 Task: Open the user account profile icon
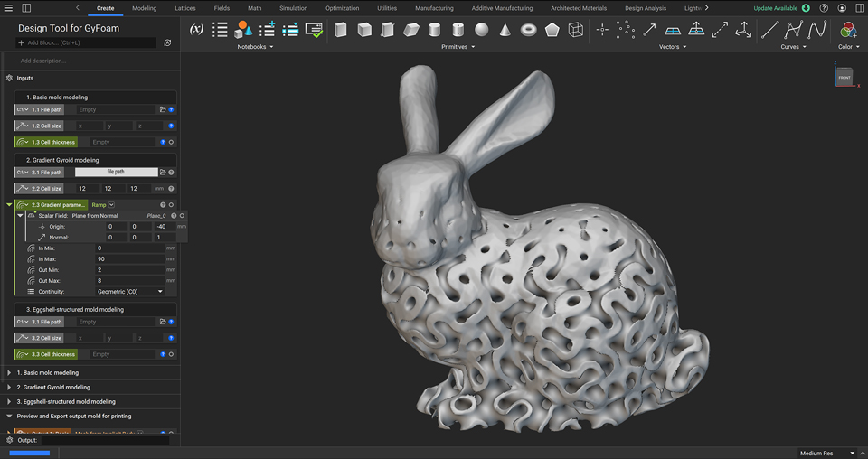(842, 8)
